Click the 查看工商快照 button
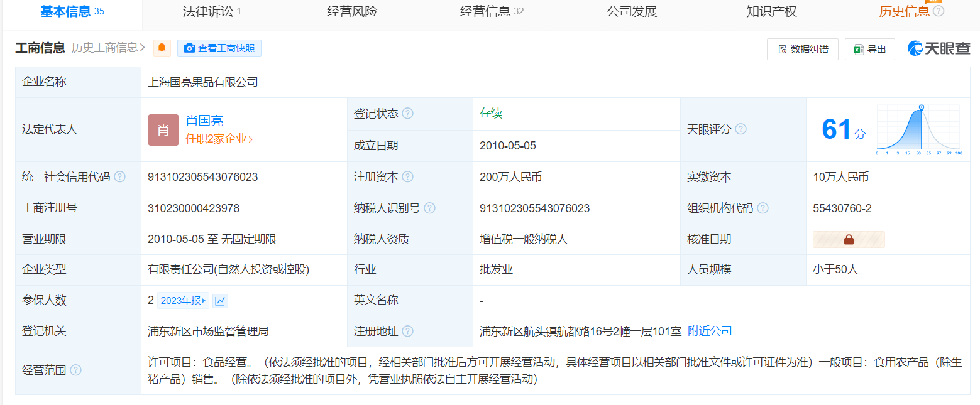The height and width of the screenshot is (405, 980). 219,48
